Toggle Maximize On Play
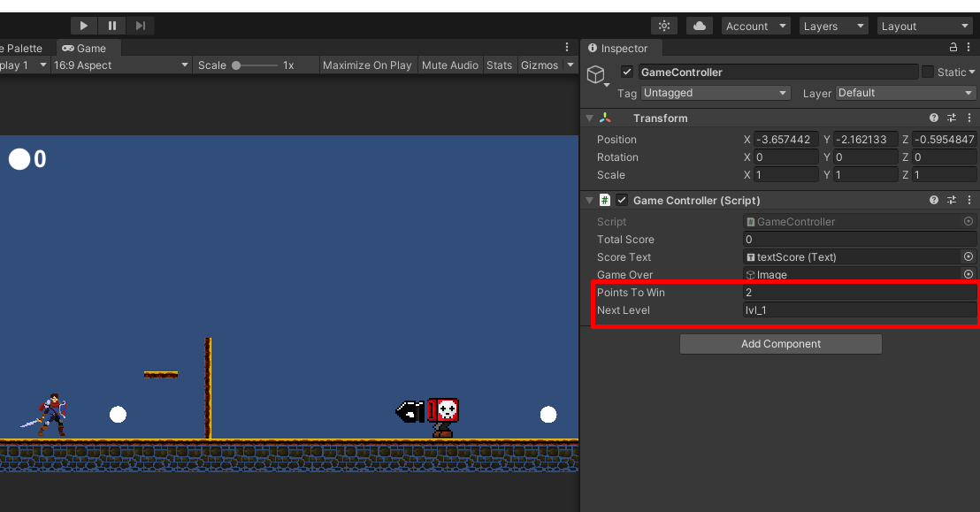This screenshot has width=980, height=512. pos(367,65)
